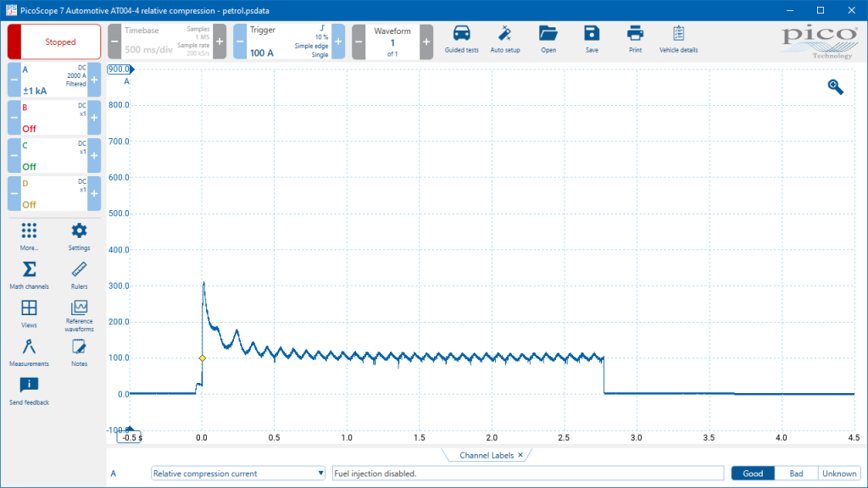This screenshot has width=868, height=488.
Task: Open the Notes panel
Action: 79,352
